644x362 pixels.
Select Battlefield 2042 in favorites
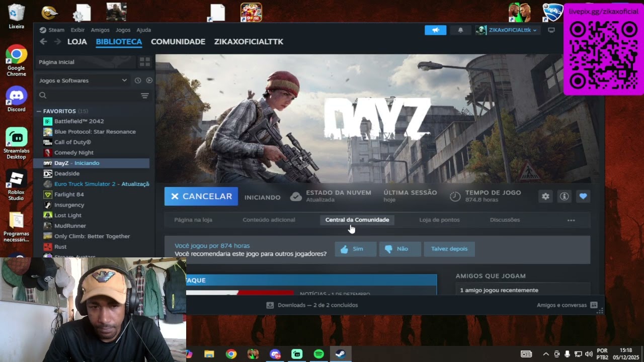79,121
